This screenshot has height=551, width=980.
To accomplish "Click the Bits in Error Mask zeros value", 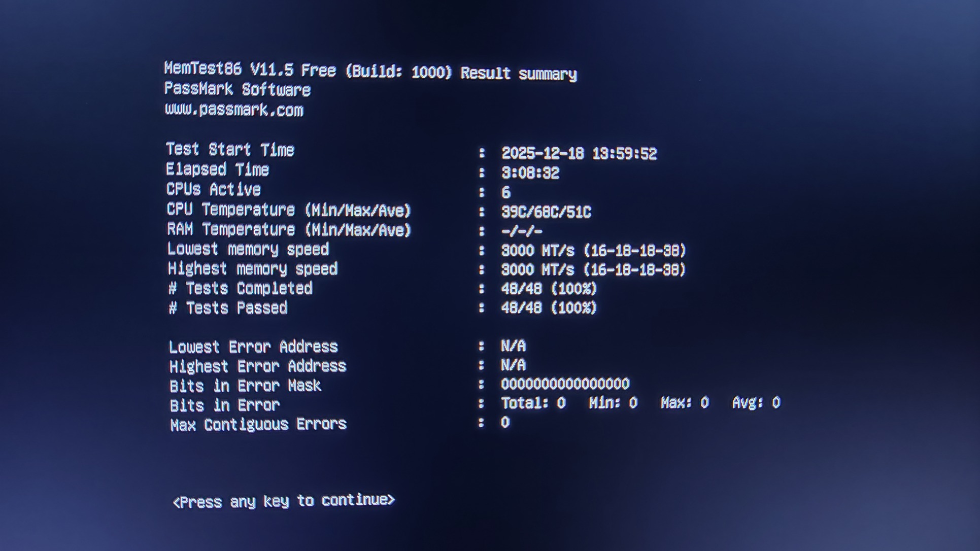I will tap(565, 384).
